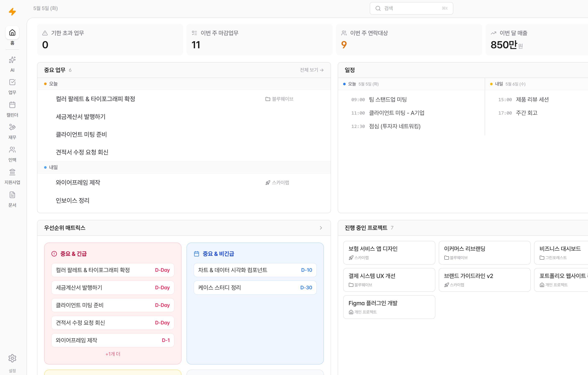Click the 진행 중인 프로젝트 section heading
The image size is (588, 375).
(x=366, y=228)
